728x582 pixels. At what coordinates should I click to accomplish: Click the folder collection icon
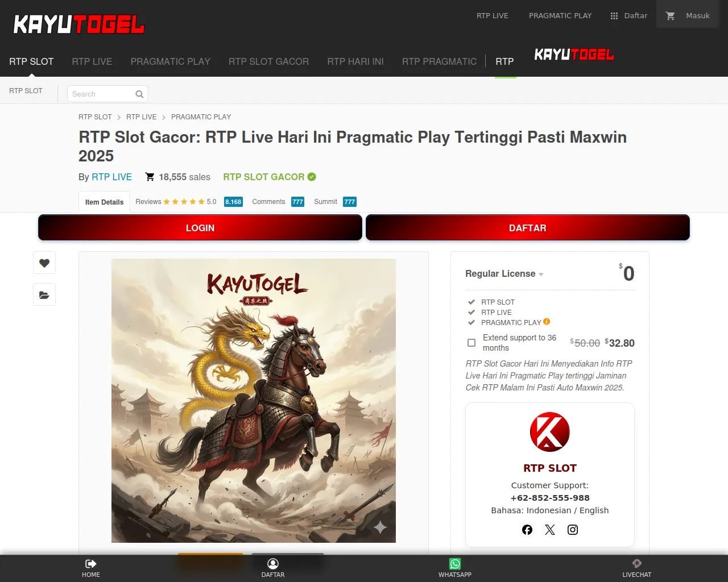pos(44,294)
